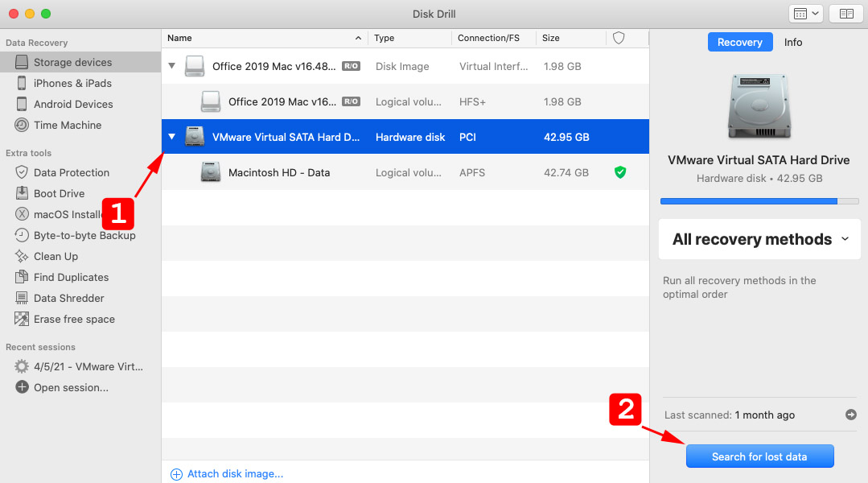Click the APFS file system cell
The image size is (868, 483).
(x=472, y=172)
